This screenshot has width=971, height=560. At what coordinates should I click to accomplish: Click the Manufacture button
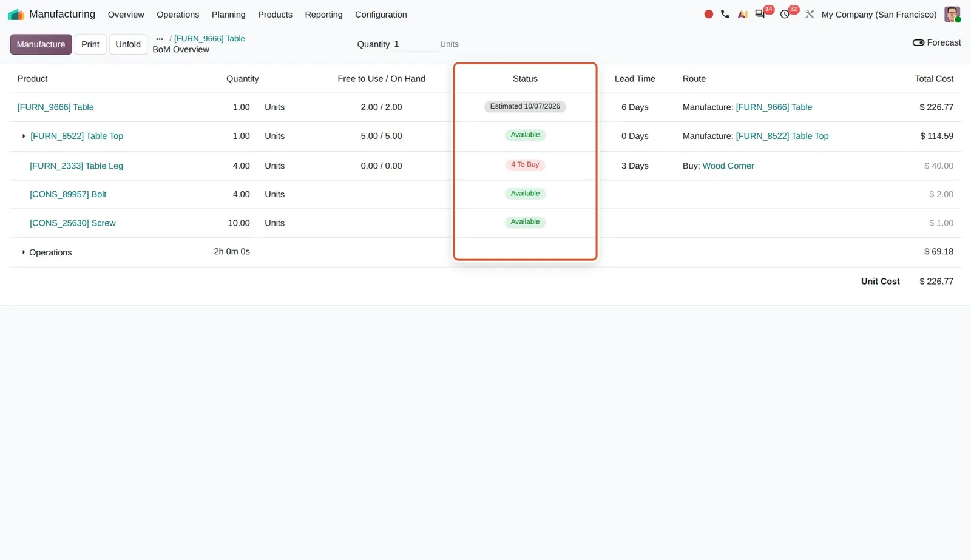41,44
